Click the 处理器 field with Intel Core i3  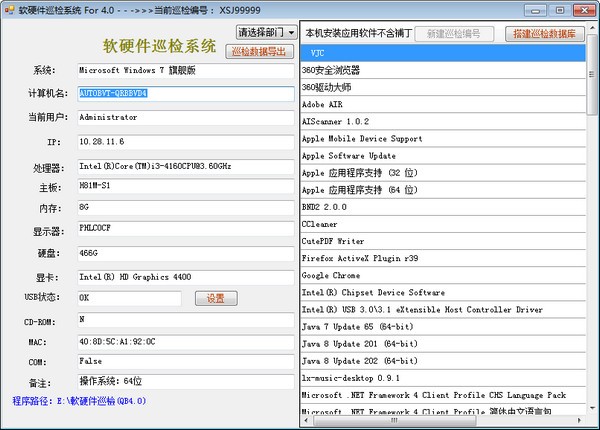click(186, 167)
